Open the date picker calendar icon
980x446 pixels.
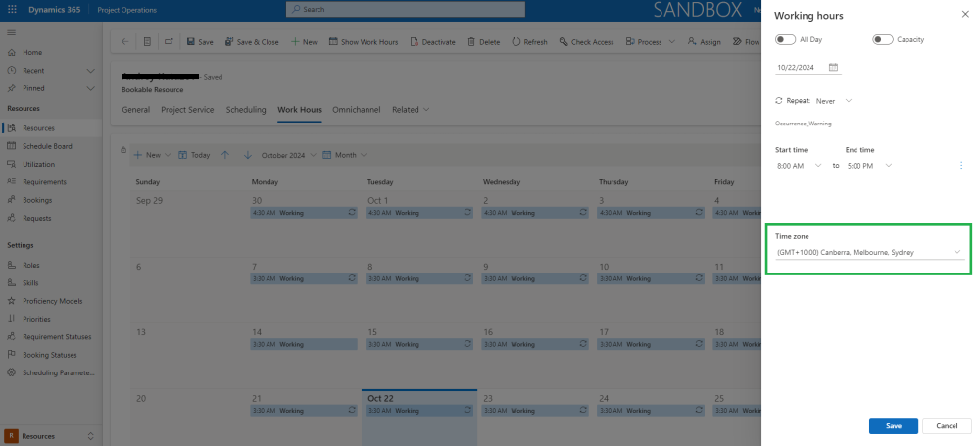coord(833,67)
